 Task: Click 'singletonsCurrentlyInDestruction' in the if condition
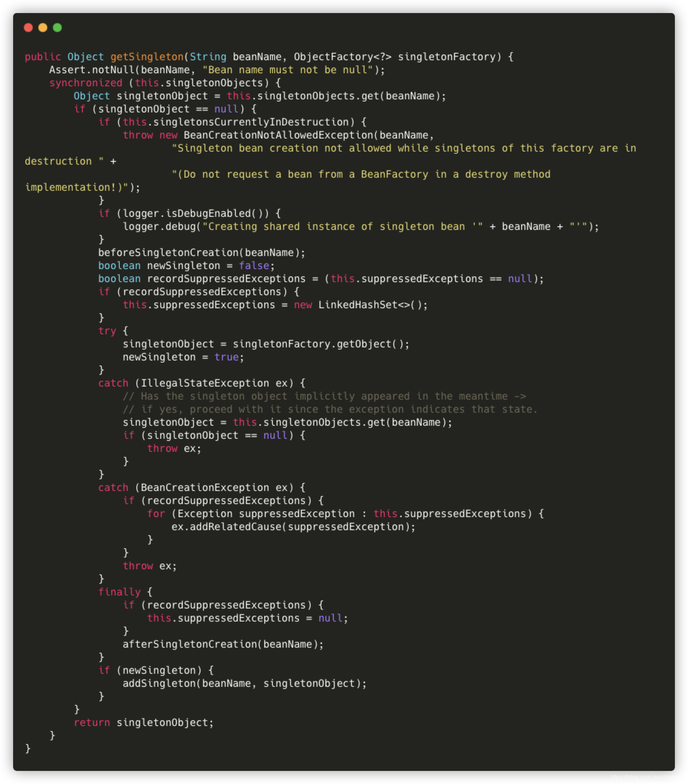coord(251,122)
